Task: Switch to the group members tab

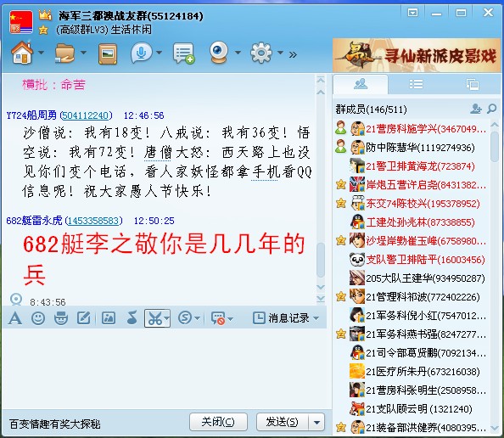Action: 361,84
